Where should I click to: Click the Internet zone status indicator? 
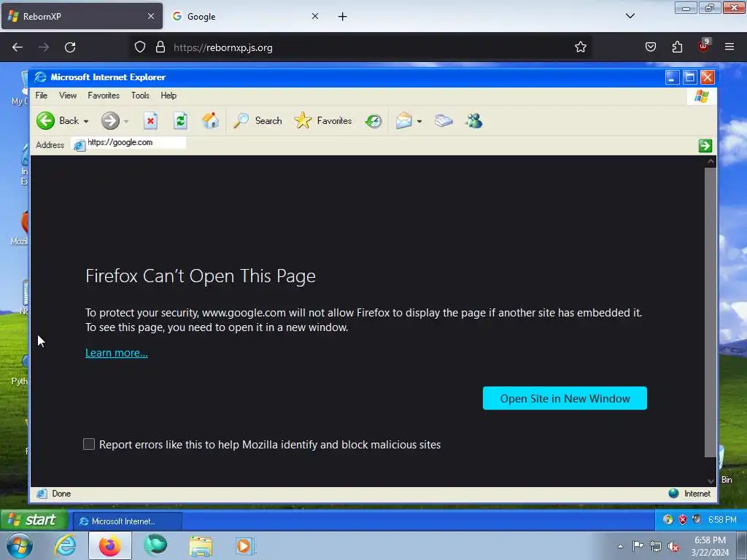click(689, 494)
